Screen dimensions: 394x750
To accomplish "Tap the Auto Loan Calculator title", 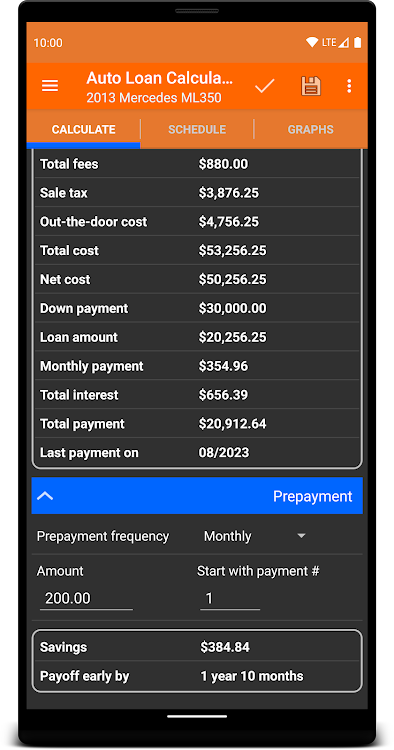I will click(x=160, y=78).
